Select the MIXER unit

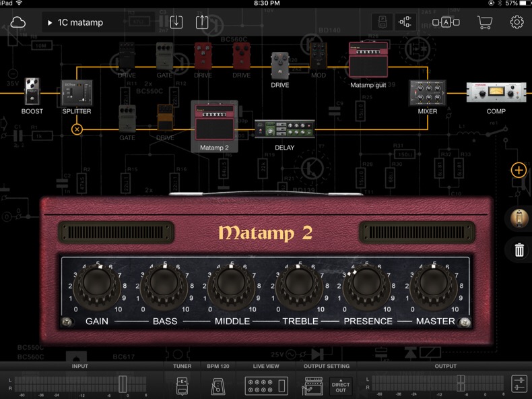(x=427, y=92)
